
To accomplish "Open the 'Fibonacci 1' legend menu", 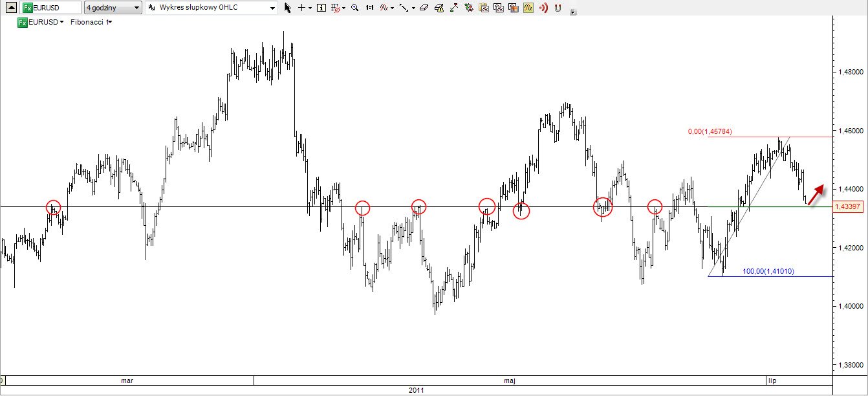I will [91, 22].
